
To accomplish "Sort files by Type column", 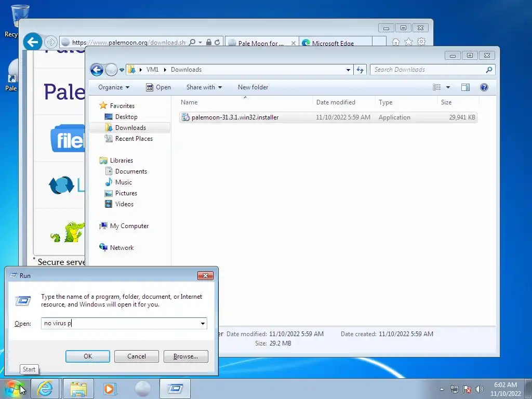I will [x=406, y=102].
